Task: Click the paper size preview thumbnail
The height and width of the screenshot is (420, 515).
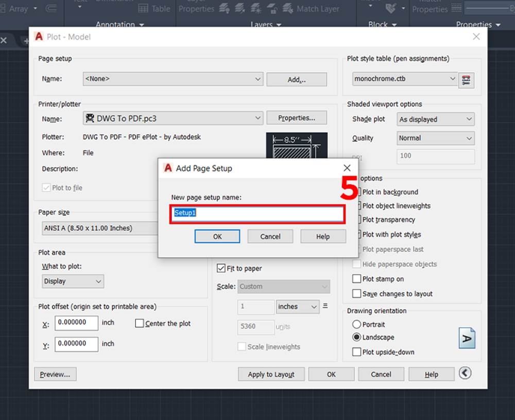Action: [296, 146]
